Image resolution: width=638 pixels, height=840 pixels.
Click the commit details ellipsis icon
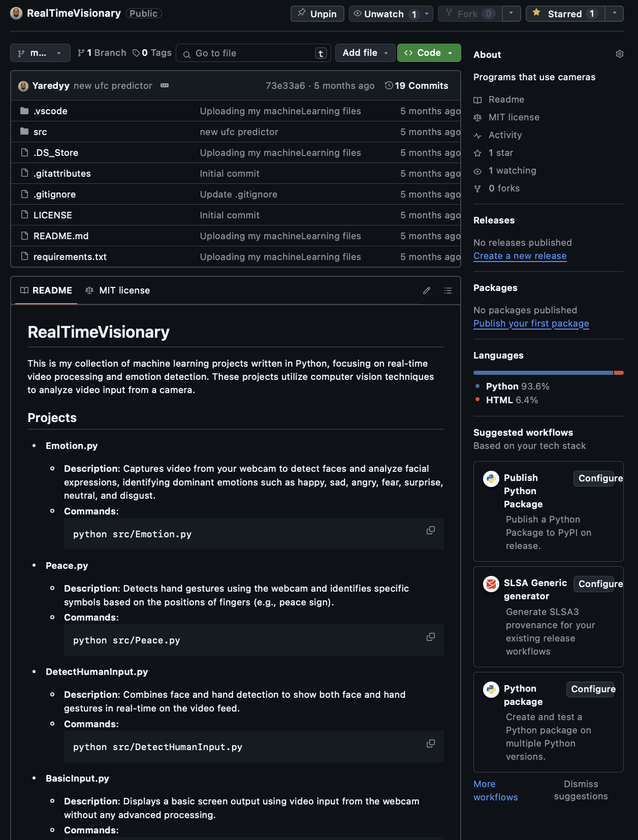pos(165,85)
